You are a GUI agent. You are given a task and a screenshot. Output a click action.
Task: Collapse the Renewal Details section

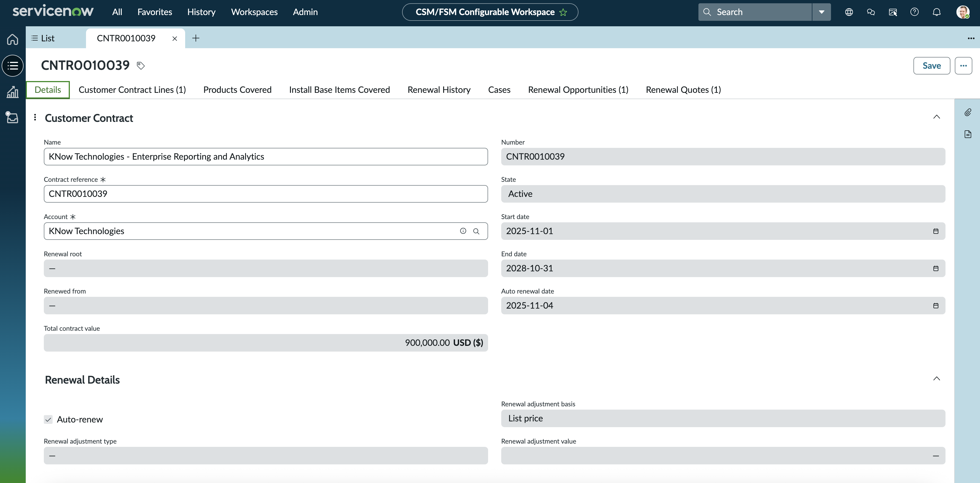tap(936, 378)
